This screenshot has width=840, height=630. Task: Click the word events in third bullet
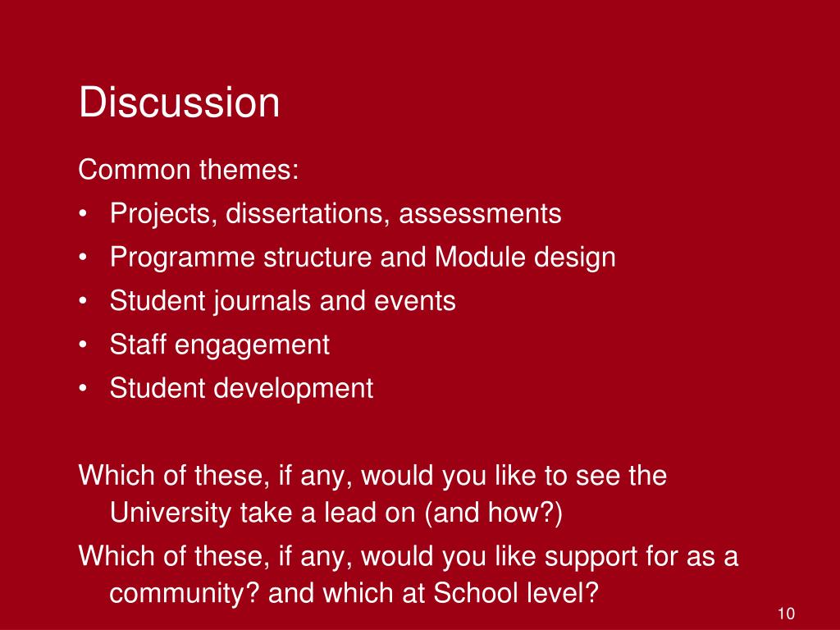pos(414,300)
